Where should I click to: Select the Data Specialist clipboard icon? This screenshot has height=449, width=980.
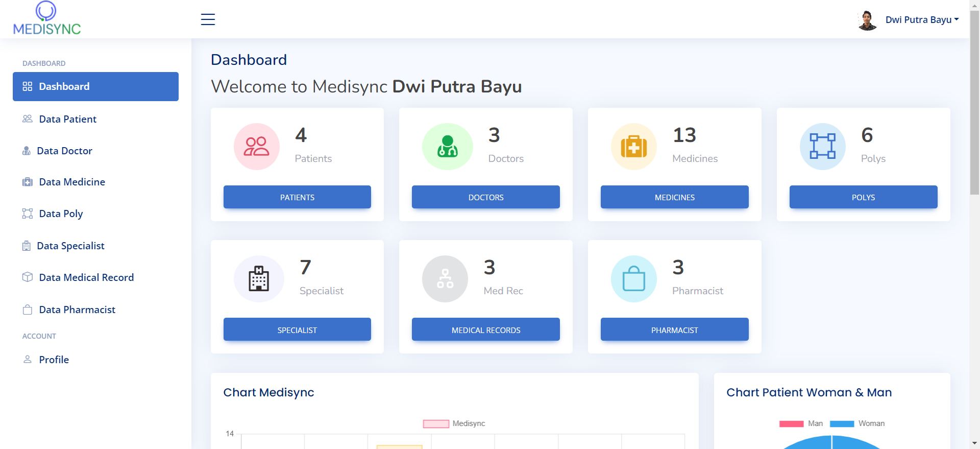(x=27, y=246)
